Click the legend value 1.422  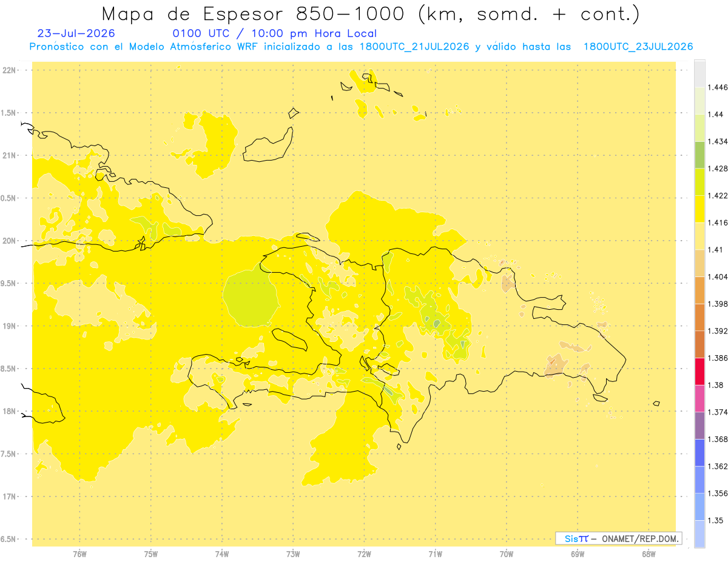pos(719,196)
